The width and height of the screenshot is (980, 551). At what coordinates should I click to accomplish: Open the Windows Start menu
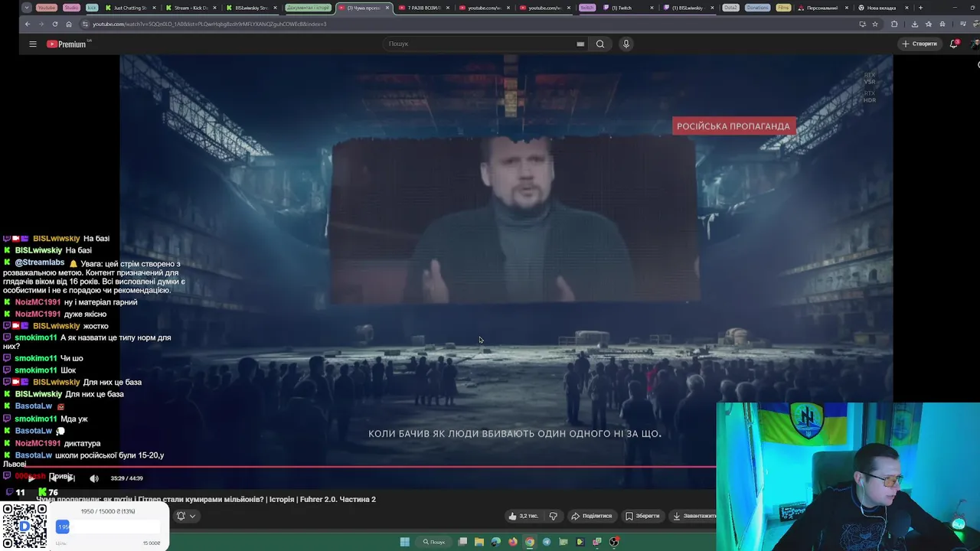click(x=404, y=542)
